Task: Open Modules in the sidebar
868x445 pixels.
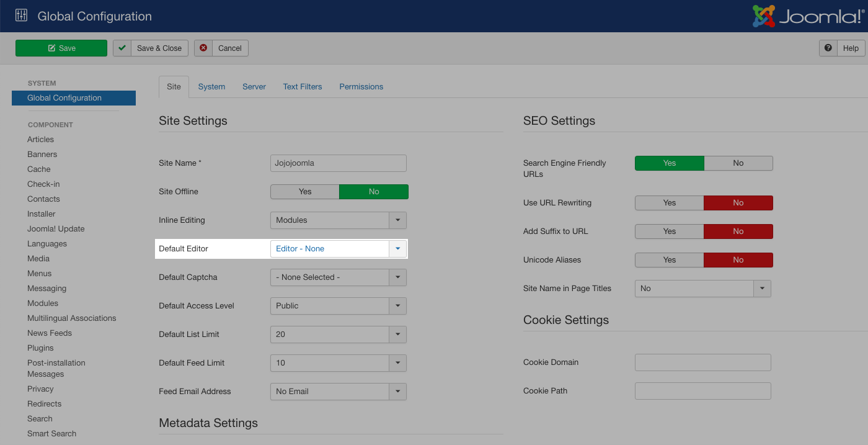Action: pyautogui.click(x=43, y=303)
